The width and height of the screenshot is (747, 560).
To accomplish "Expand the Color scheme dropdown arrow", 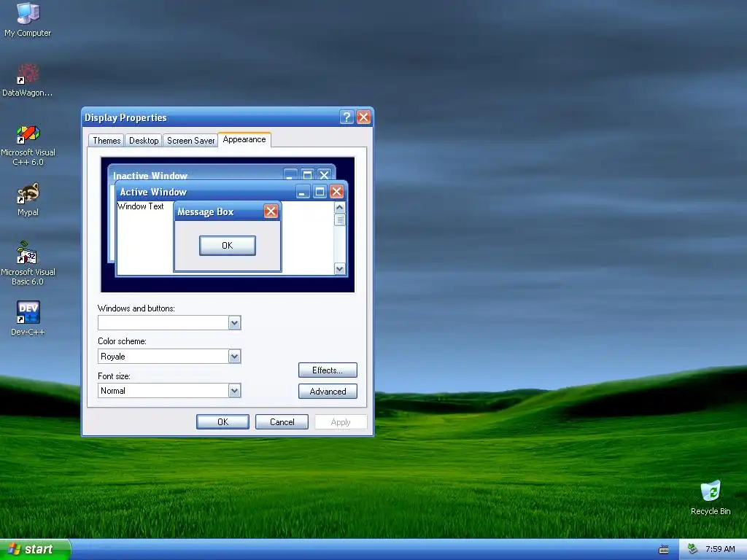I will pos(234,356).
